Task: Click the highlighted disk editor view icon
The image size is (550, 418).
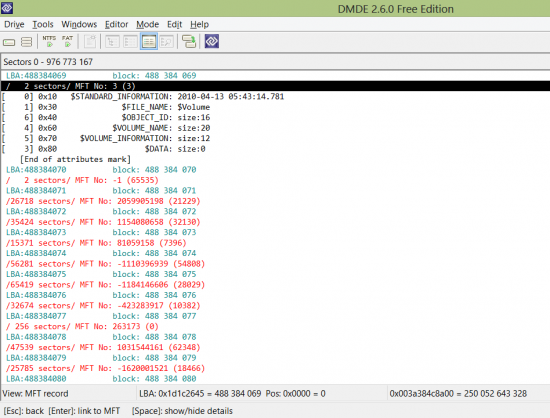Action: point(149,41)
